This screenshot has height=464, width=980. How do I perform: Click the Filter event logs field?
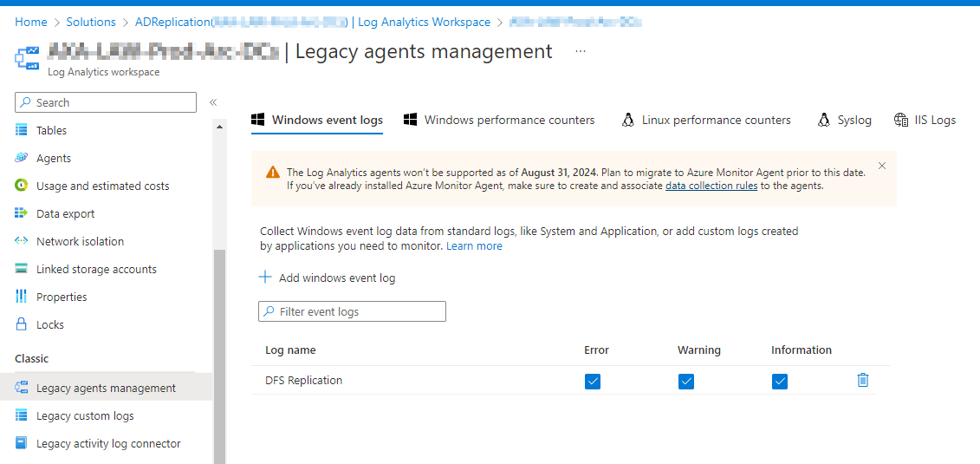[352, 311]
